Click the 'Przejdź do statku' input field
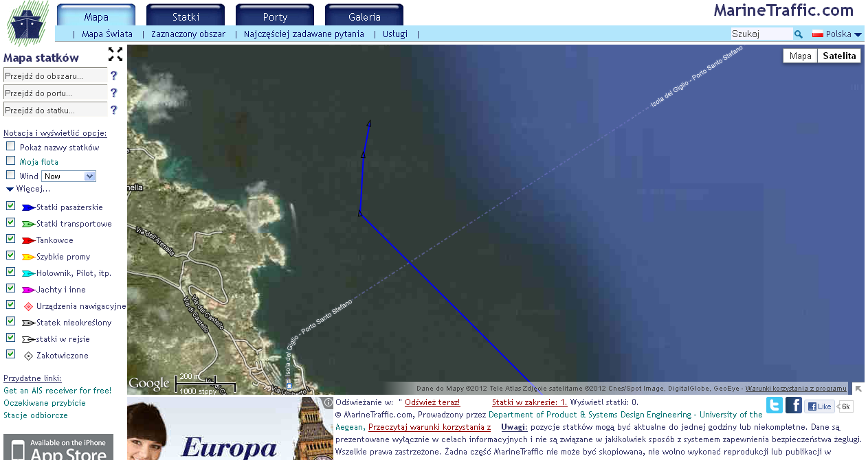This screenshot has width=868, height=460. click(x=55, y=110)
